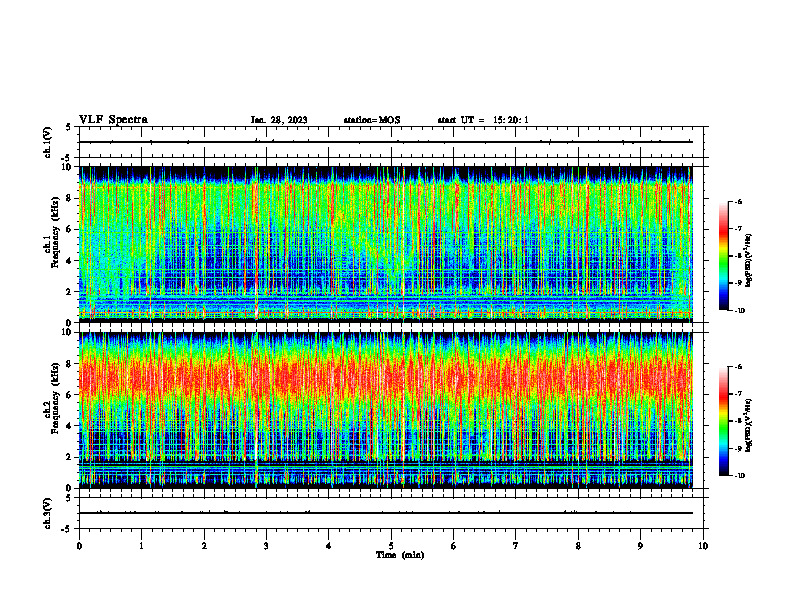The height and width of the screenshot is (612, 792).
Task: Click the "6" kHz tick label on the ch.1 frequency axis
Action: (70, 229)
